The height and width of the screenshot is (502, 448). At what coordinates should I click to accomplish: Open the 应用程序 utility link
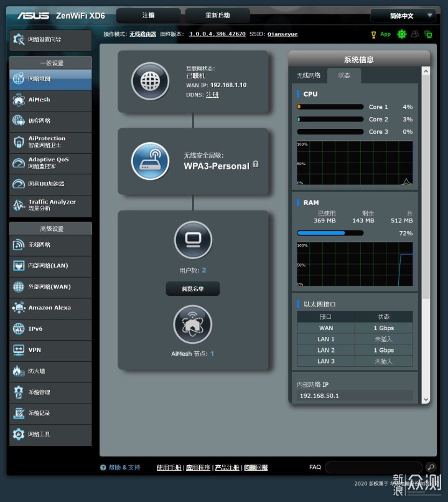click(198, 467)
